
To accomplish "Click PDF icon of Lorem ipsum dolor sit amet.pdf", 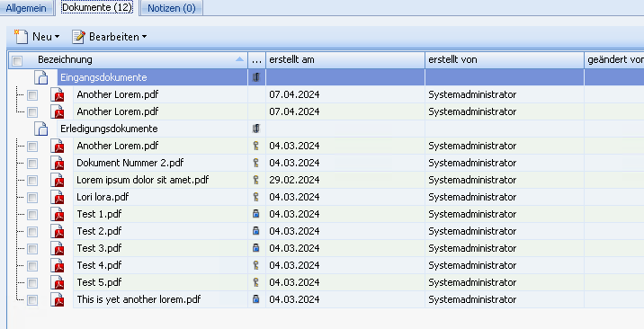I will coord(58,180).
